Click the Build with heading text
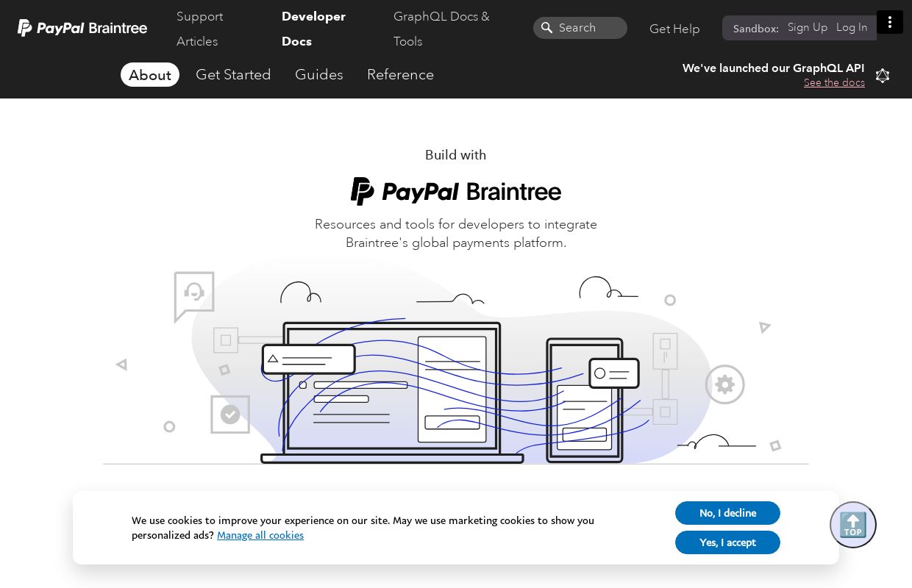Screen dimensions: 912x588 point(456,155)
